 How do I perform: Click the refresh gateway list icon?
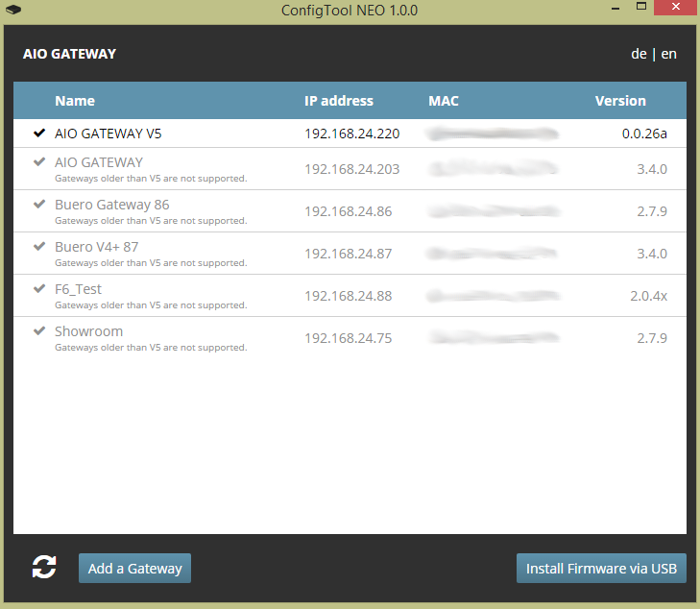[44, 568]
